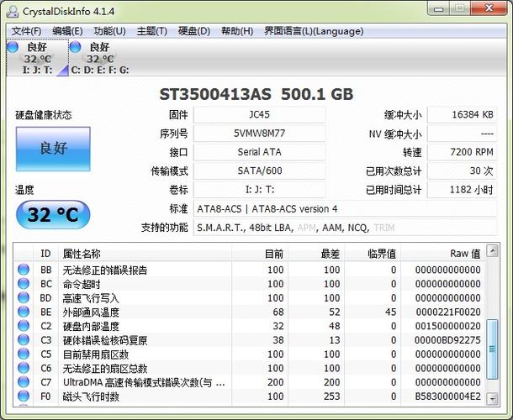
Task: Click blue health orb of I: J: T: disk
Action: coord(13,47)
